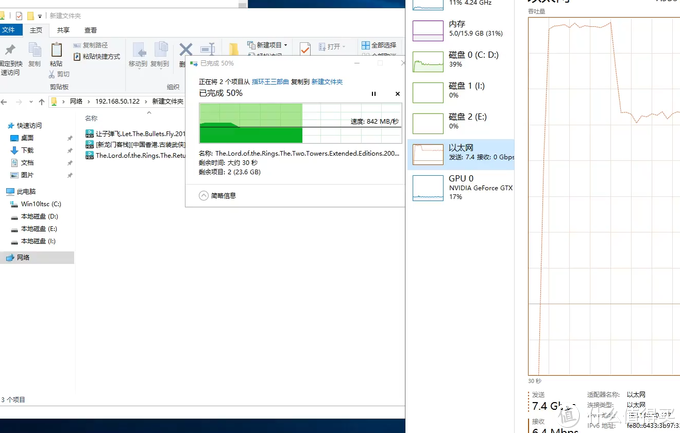
Task: Open the 新建项目 dropdown
Action: pos(267,45)
